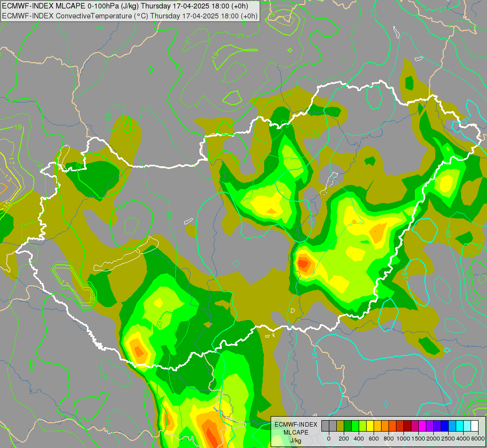Click the legend scale value 2000
Image resolution: width=487 pixels, height=448 pixels.
pos(434,439)
